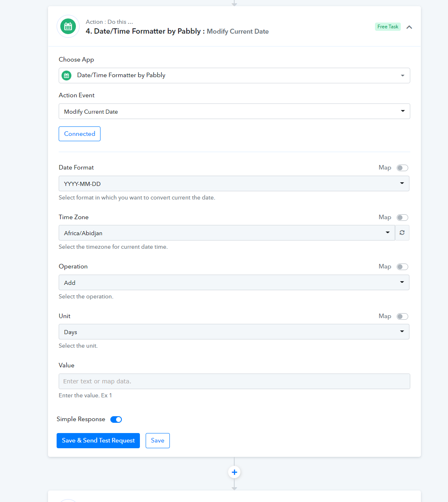Open the Choose App dropdown
The width and height of the screenshot is (448, 502).
pyautogui.click(x=234, y=76)
